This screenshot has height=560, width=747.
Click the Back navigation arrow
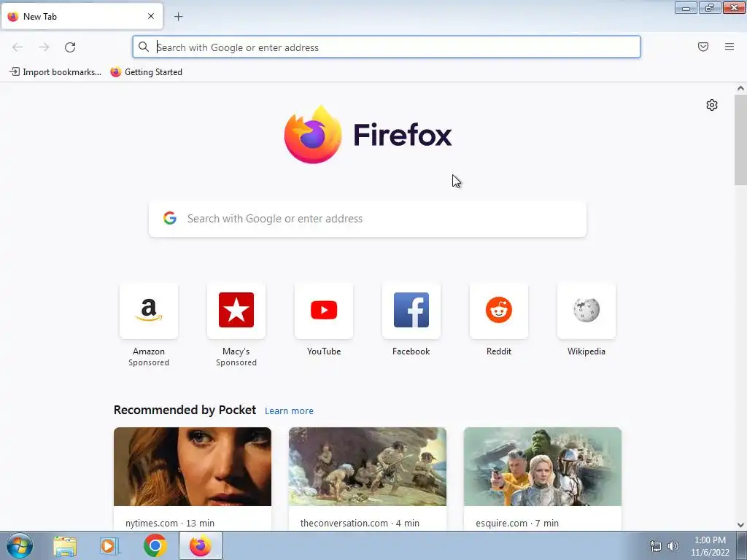18,47
